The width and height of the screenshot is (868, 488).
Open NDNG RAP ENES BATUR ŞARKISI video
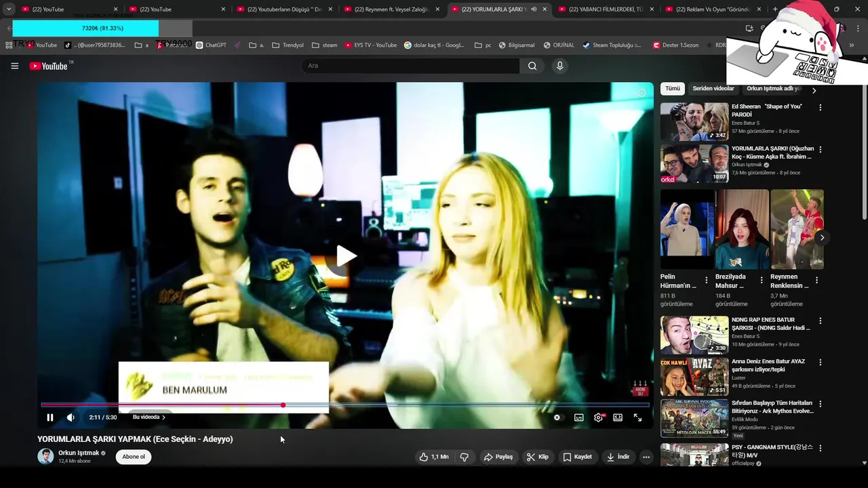point(694,335)
